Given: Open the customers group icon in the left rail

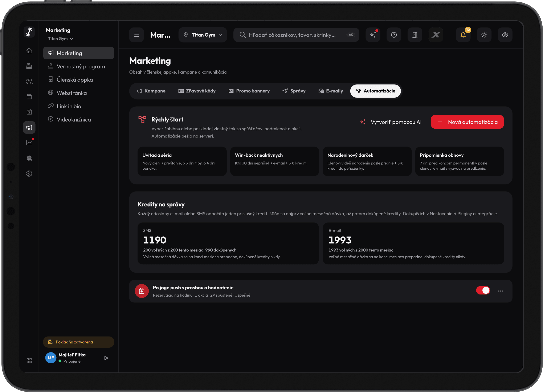Looking at the screenshot, I should pos(29,81).
